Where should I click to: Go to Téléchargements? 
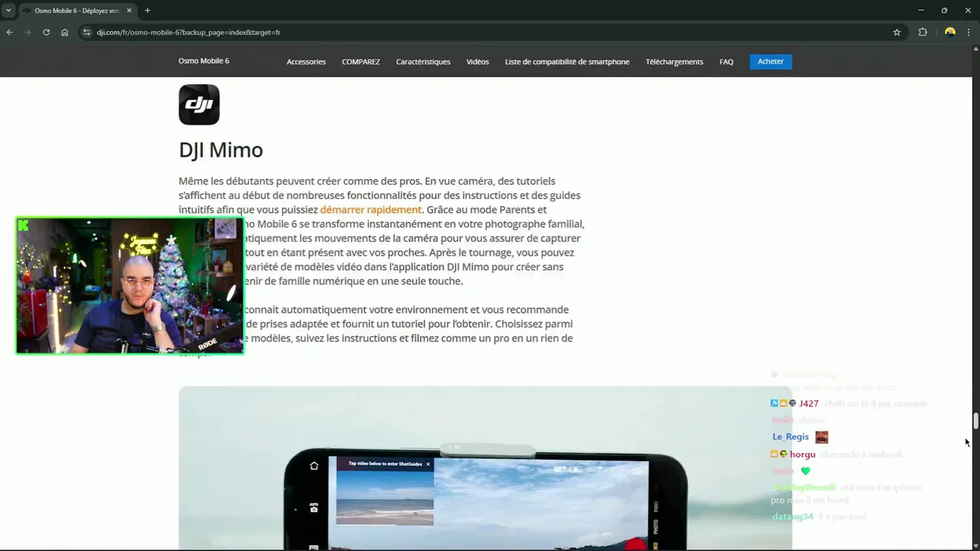point(674,61)
